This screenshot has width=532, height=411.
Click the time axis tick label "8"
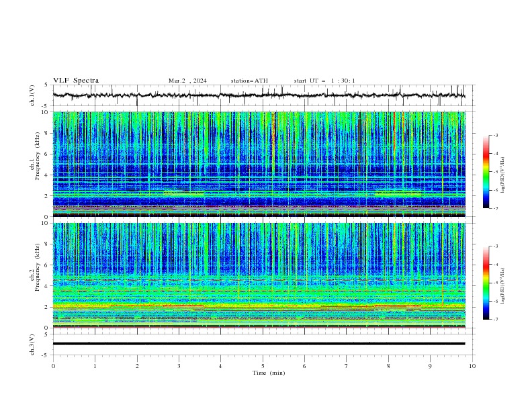[388, 366]
